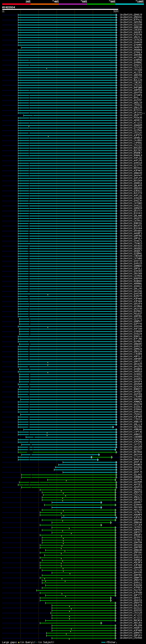The width and height of the screenshot is (146, 644).
Task: Click the cyan =50char. scale bar
Action: (x=103, y=642)
